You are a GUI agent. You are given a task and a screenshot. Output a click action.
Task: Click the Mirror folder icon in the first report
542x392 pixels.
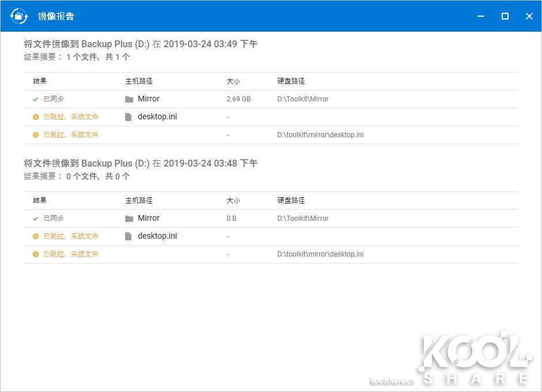pos(128,99)
